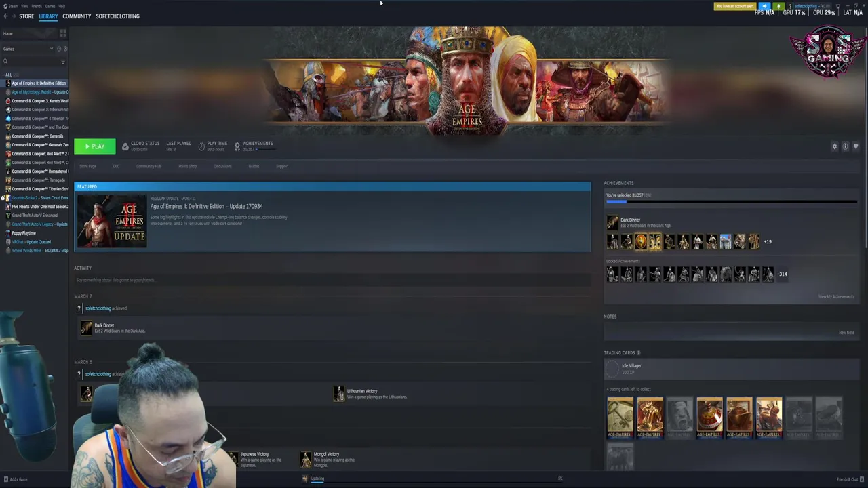
Task: Click the Play Time clock icon
Action: (201, 146)
